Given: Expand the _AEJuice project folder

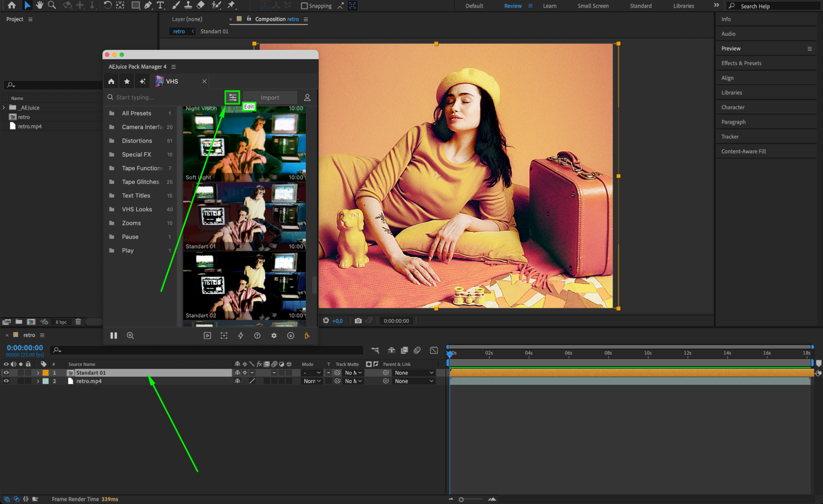Looking at the screenshot, I should (x=4, y=107).
